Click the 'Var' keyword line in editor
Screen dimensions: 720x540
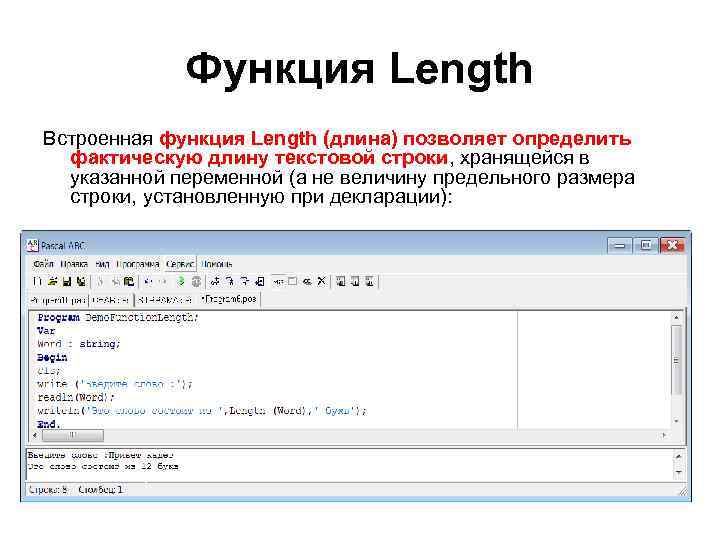46,331
